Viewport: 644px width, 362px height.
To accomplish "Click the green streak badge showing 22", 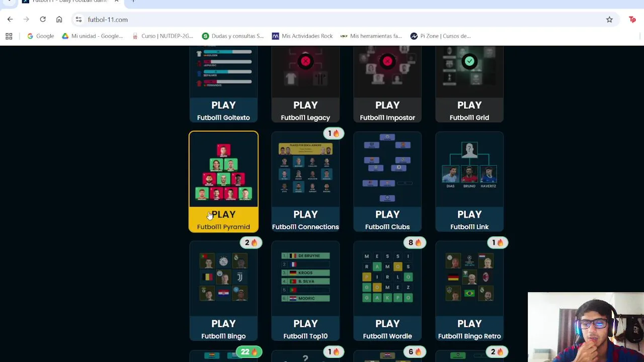I will click(x=249, y=352).
